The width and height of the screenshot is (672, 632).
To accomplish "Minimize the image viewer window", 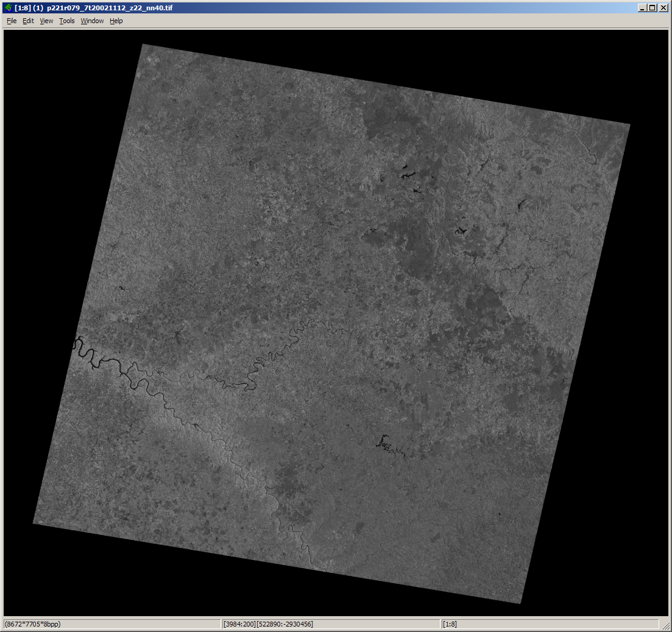I will pyautogui.click(x=642, y=7).
